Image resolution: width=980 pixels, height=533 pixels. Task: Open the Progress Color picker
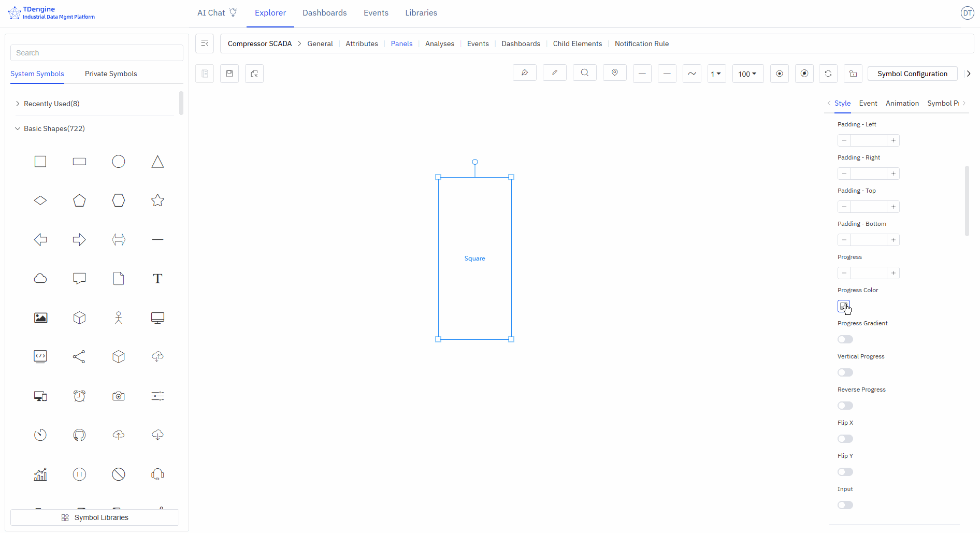coord(843,306)
